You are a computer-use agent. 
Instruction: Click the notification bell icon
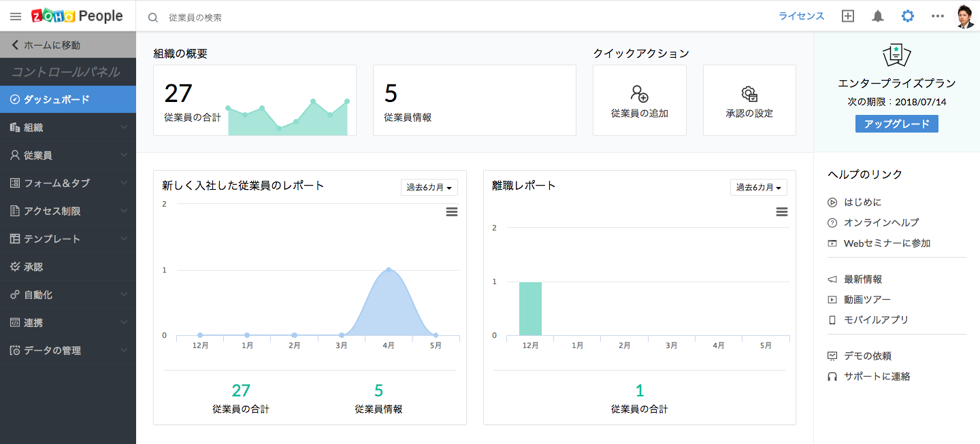pyautogui.click(x=878, y=16)
